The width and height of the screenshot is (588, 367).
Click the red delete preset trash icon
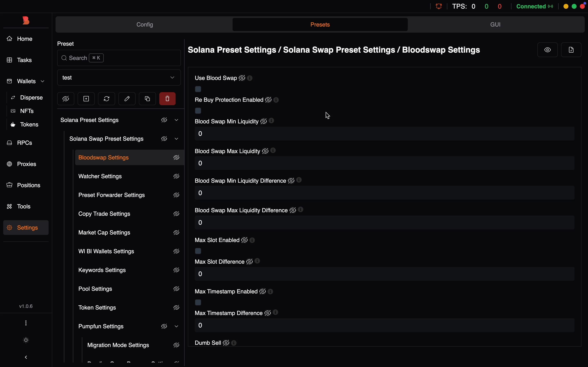[167, 98]
